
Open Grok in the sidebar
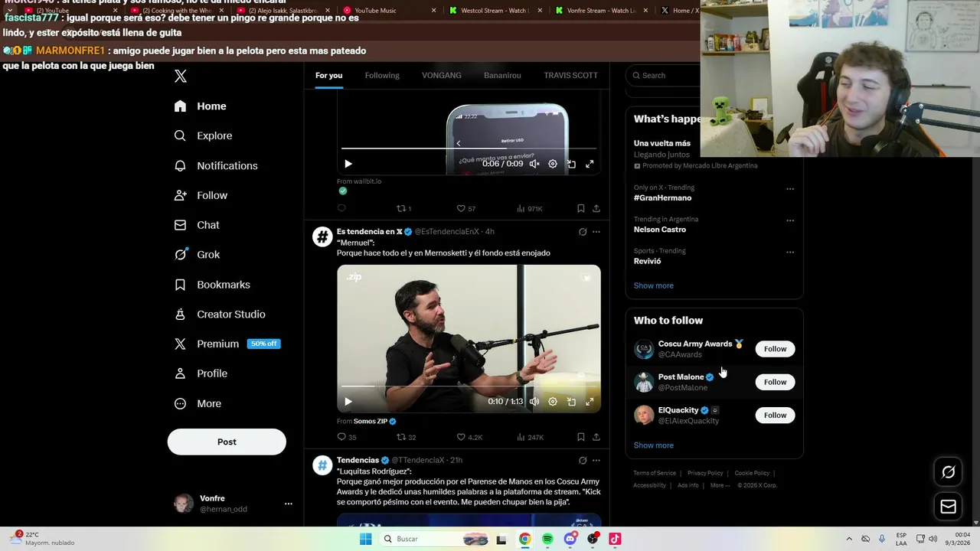pyautogui.click(x=197, y=255)
